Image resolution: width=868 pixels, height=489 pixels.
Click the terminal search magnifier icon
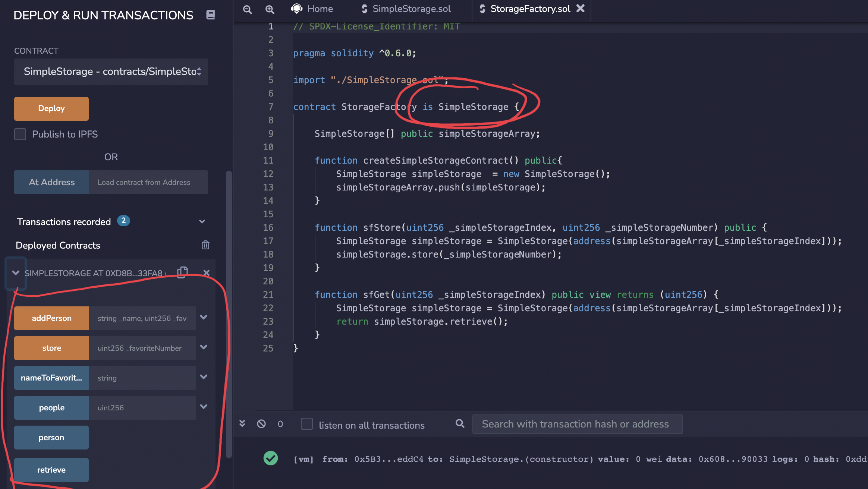pyautogui.click(x=460, y=423)
